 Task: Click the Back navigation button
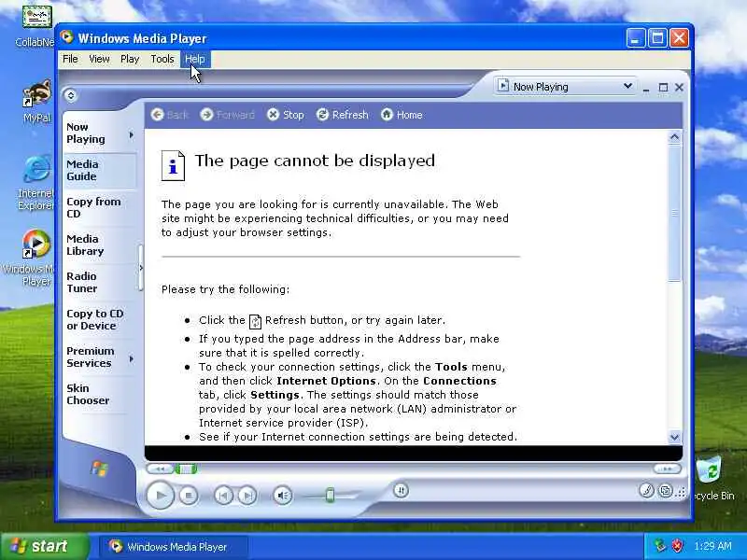[170, 115]
